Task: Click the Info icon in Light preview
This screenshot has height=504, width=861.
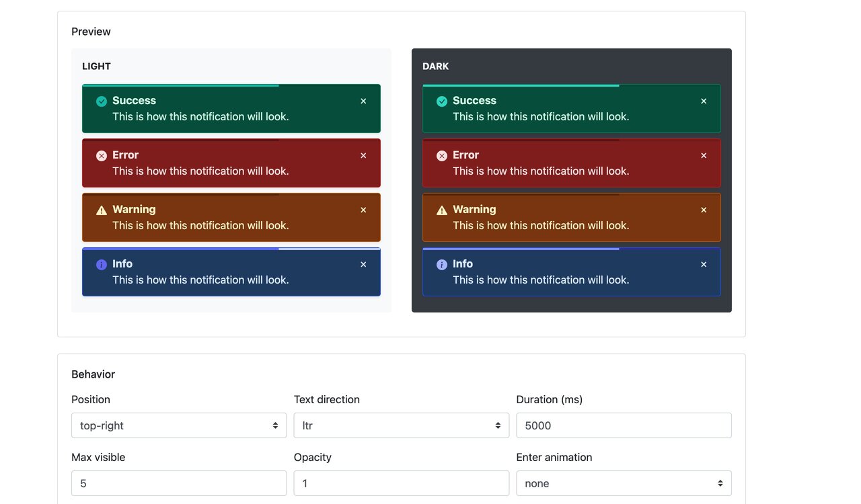Action: (102, 265)
